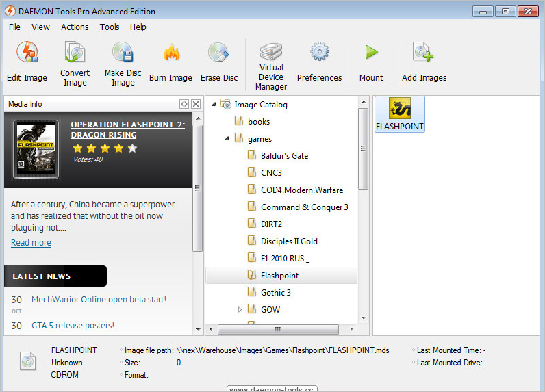Click Media Info scroll down arrow
Screen dimensions: 545x392
[x=198, y=329]
